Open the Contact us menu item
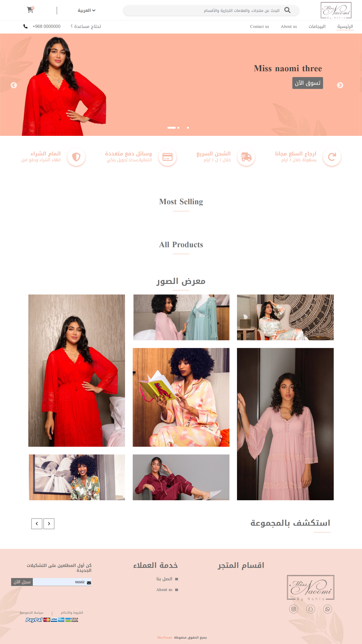The width and height of the screenshot is (362, 644). pyautogui.click(x=259, y=27)
